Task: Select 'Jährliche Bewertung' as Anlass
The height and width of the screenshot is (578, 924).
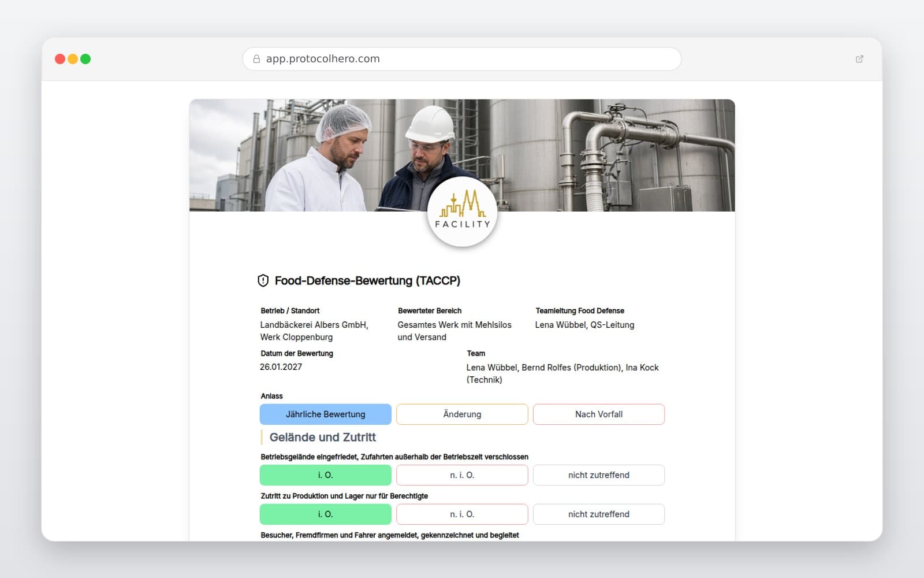Action: 326,414
